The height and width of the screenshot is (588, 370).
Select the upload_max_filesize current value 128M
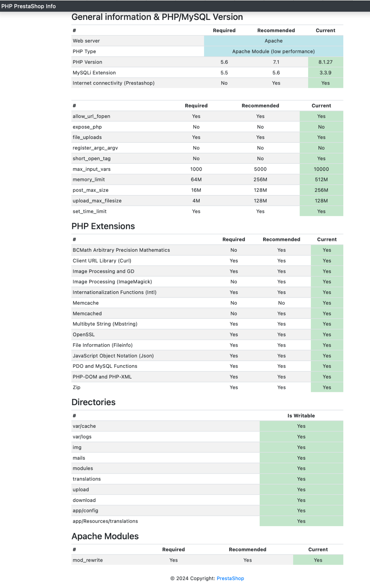pos(321,201)
